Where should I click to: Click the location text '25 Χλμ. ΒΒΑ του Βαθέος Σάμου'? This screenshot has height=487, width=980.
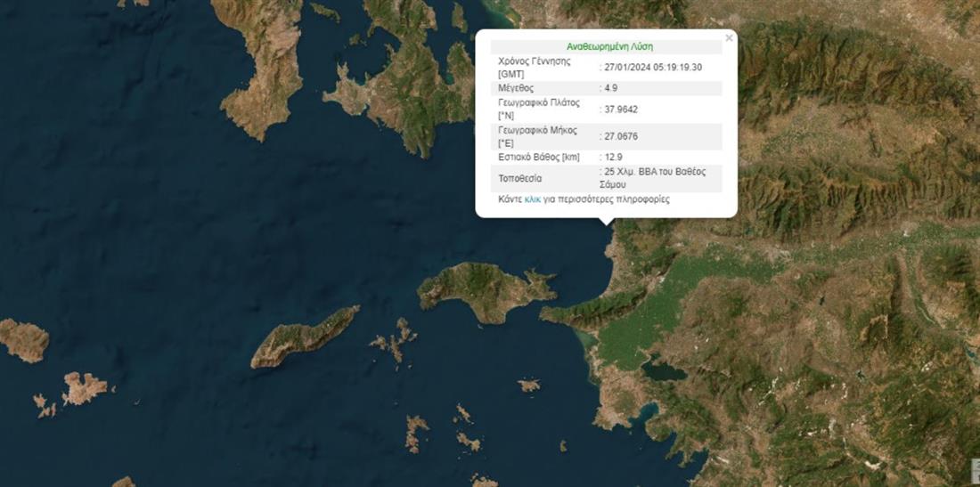tap(655, 178)
